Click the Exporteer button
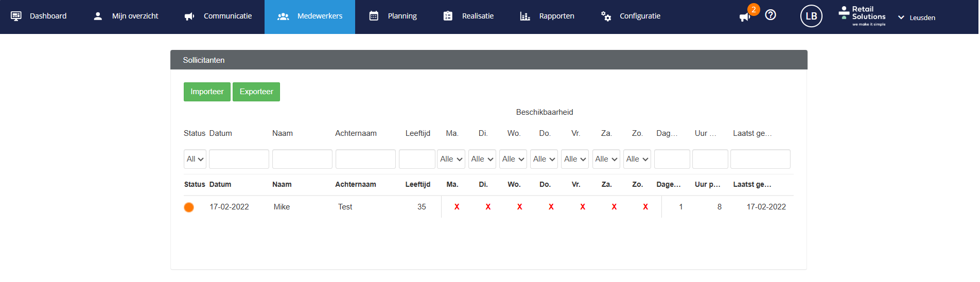This screenshot has width=980, height=282. (x=256, y=92)
